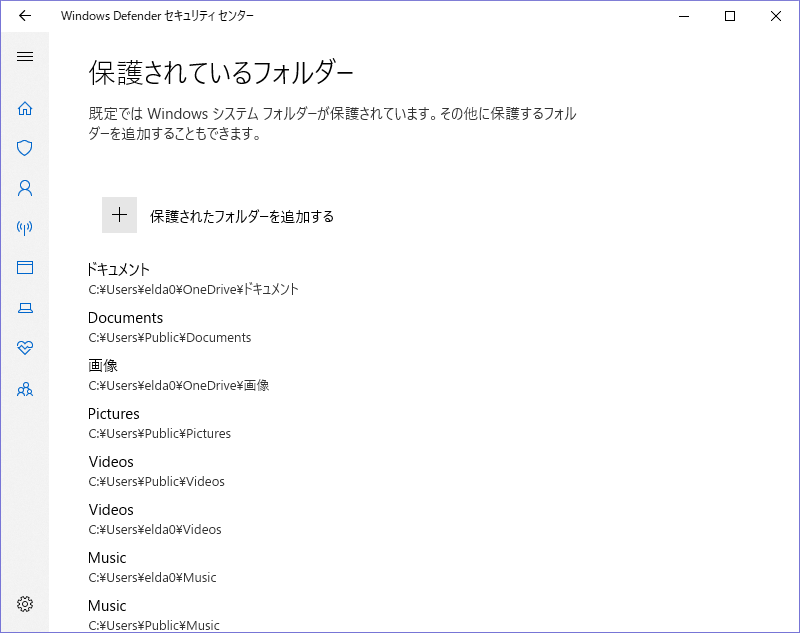800x633 pixels.
Task: Click path C:¥Users¥Public¥Pictures
Action: point(160,434)
